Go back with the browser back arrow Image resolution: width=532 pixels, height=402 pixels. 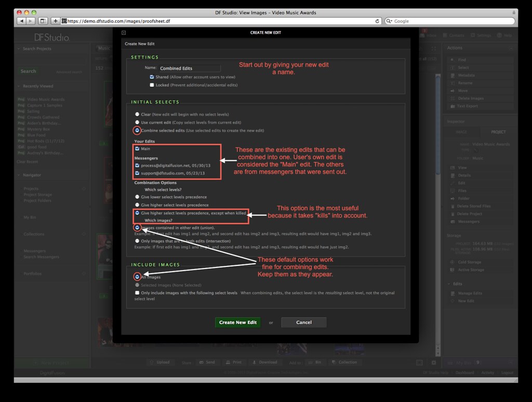(22, 21)
